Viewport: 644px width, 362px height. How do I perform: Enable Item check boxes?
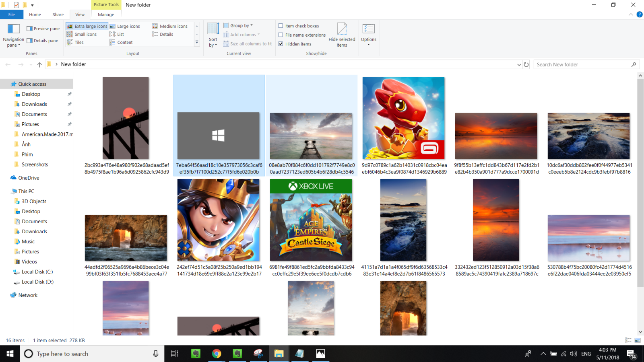click(x=281, y=25)
